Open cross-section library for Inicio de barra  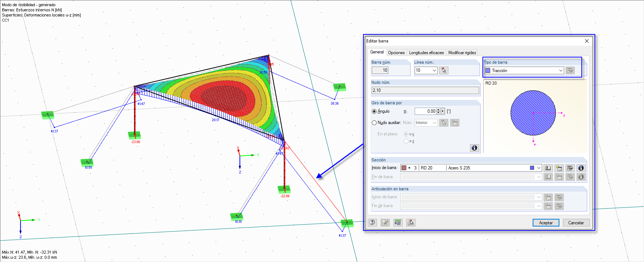548,168
